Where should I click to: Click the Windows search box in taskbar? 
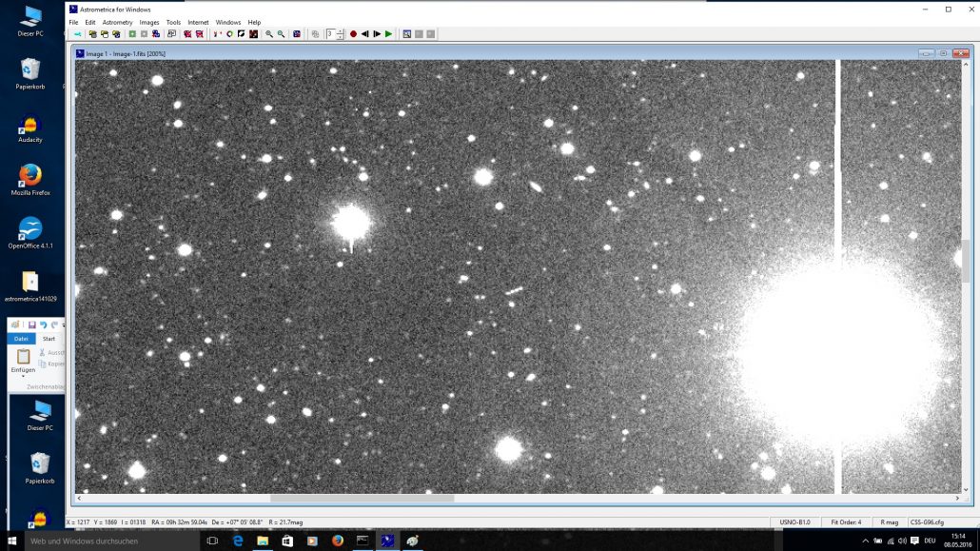pos(105,541)
